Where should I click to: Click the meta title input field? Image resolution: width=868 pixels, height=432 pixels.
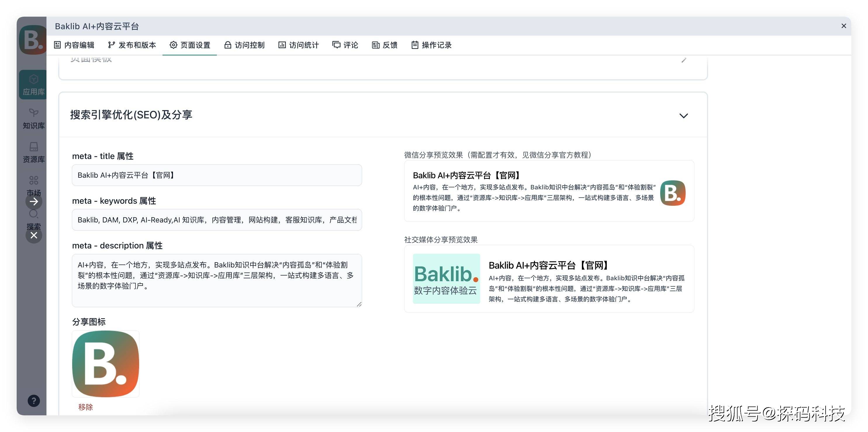click(x=217, y=175)
